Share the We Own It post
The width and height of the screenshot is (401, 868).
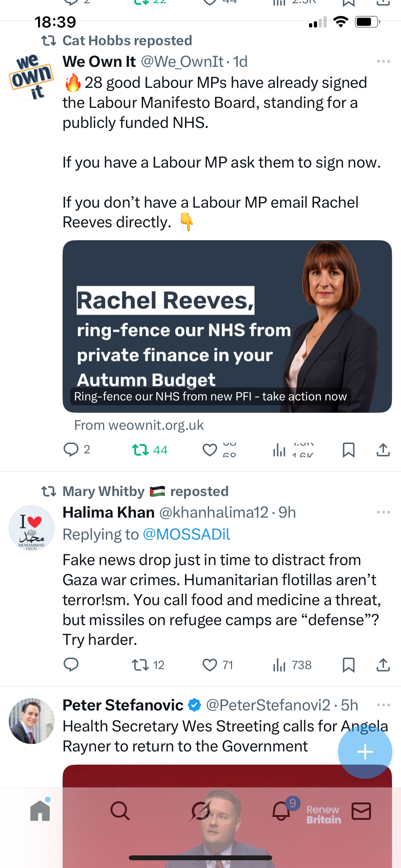[383, 449]
